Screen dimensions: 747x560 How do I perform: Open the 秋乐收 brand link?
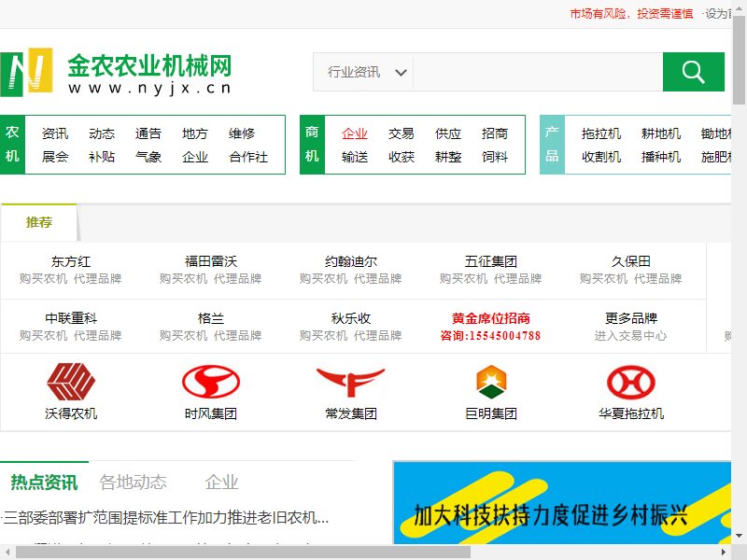351,318
